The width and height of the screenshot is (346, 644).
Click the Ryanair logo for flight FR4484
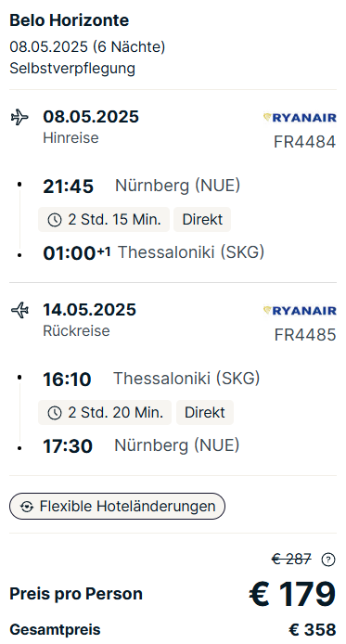click(x=300, y=118)
